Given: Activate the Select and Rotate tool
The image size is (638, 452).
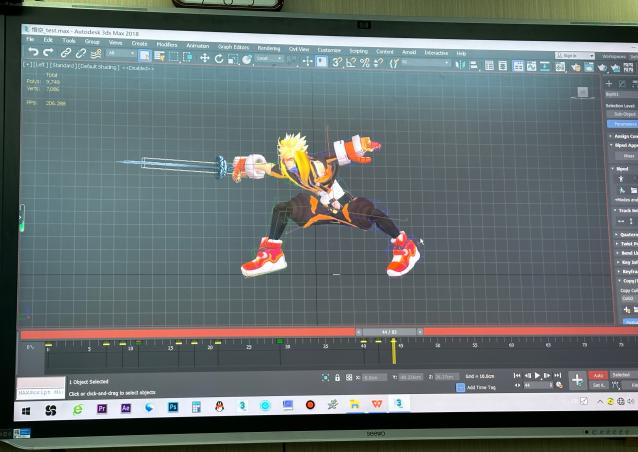Looking at the screenshot, I should (219, 59).
